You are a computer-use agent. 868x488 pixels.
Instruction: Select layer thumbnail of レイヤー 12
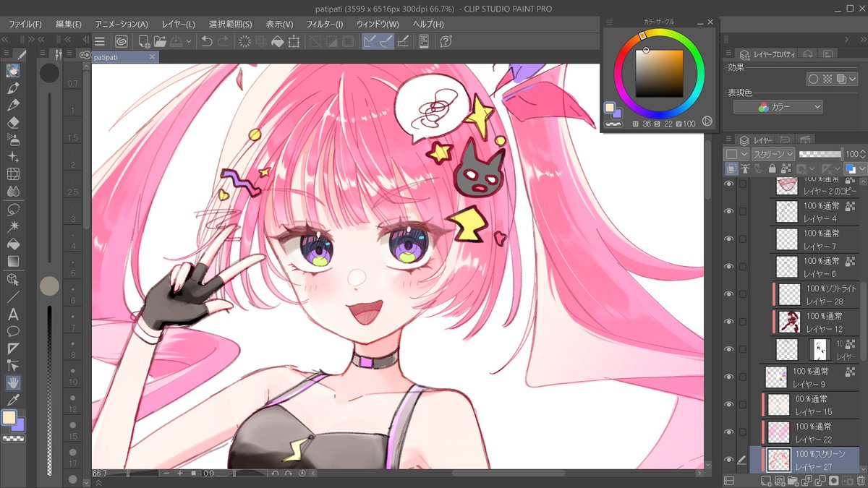click(x=788, y=322)
